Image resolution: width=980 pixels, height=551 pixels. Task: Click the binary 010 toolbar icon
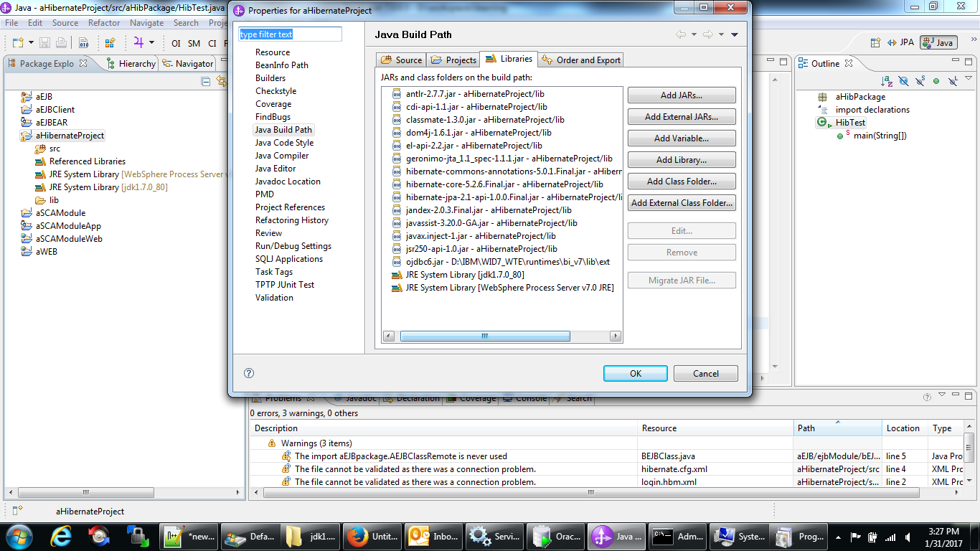[x=83, y=43]
